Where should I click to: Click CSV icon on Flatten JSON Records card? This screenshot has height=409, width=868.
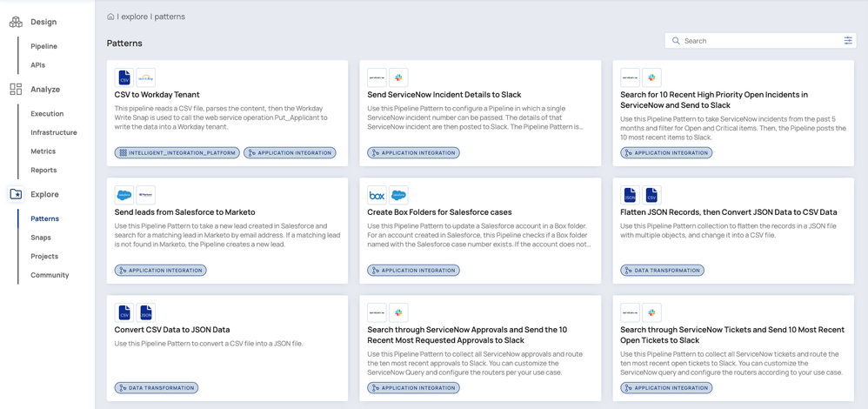point(651,195)
